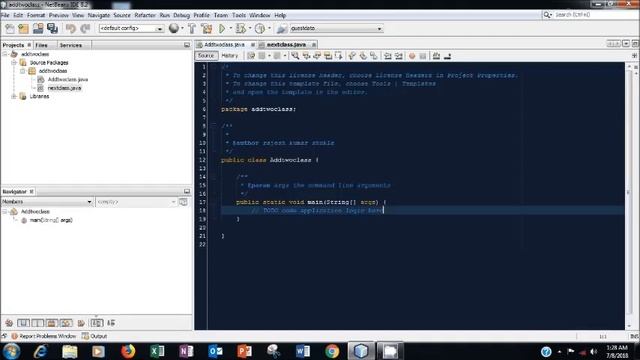Click the red Start Macro Recording icon
This screenshot has width=640, height=360.
[412, 56]
